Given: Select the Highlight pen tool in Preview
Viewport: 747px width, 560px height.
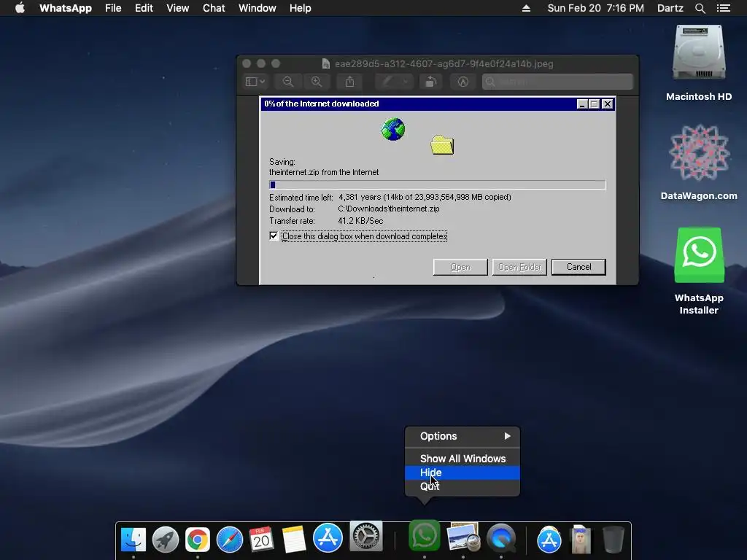Looking at the screenshot, I should [388, 82].
